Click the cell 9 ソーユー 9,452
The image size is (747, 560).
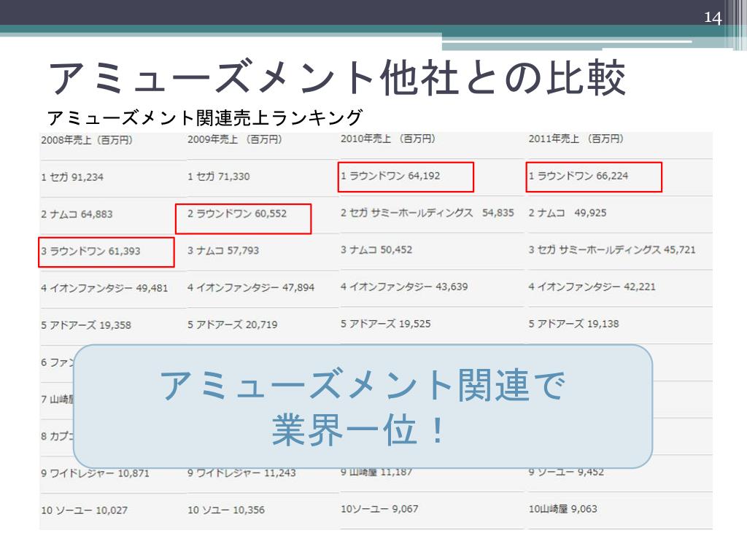click(x=566, y=472)
